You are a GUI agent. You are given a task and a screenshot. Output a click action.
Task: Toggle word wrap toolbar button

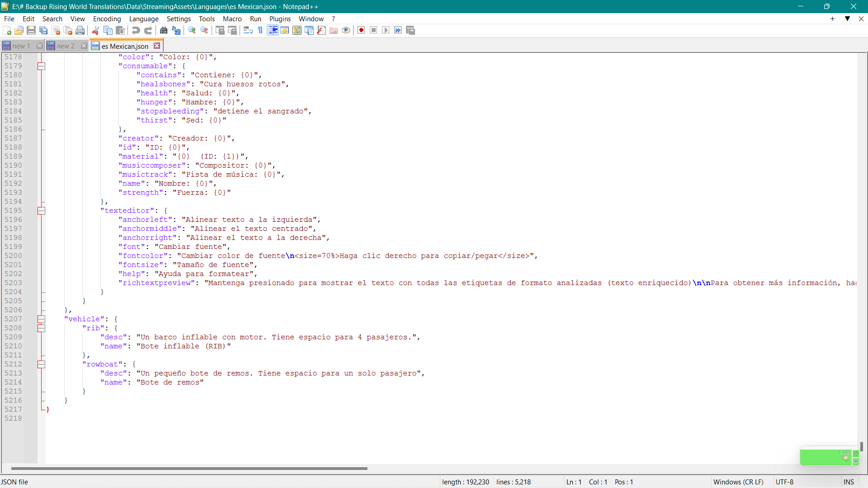pyautogui.click(x=248, y=30)
